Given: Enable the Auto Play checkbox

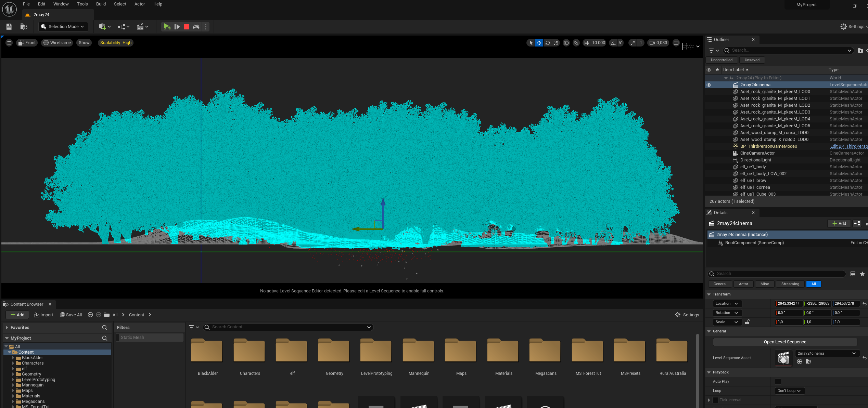Looking at the screenshot, I should [778, 381].
